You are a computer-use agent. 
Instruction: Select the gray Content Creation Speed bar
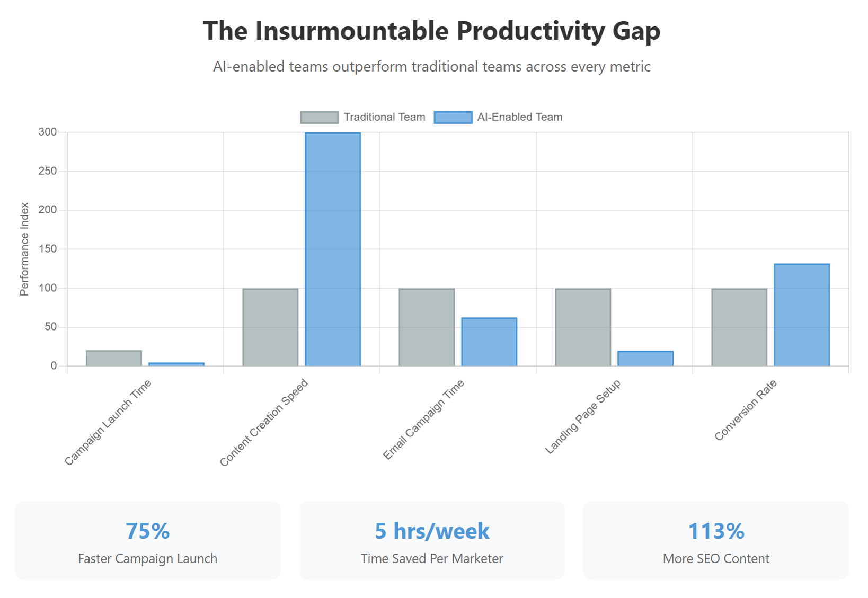[270, 327]
